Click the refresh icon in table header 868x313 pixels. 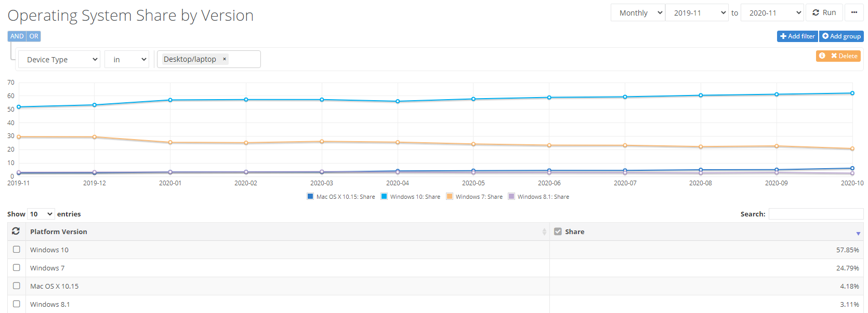tap(16, 231)
